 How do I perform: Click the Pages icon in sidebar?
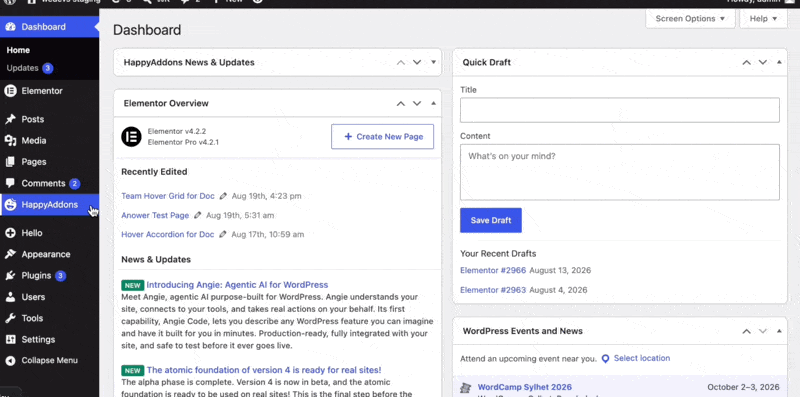pyautogui.click(x=10, y=162)
